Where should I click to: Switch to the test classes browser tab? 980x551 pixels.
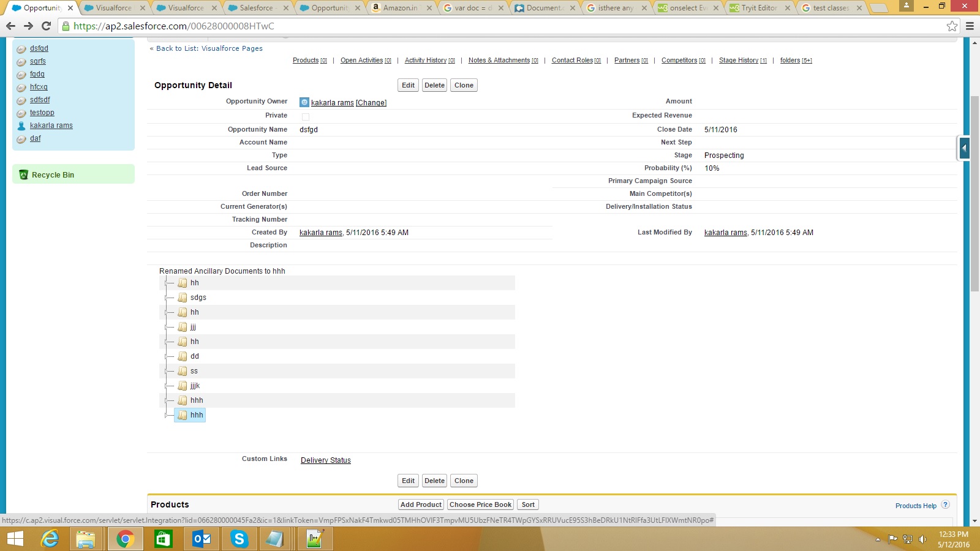pos(831,8)
